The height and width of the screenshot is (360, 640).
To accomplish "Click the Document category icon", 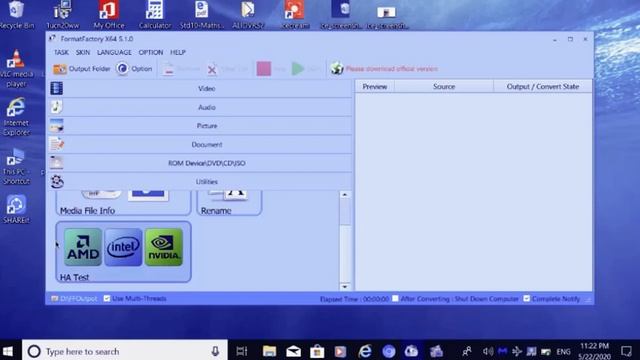I will click(56, 144).
